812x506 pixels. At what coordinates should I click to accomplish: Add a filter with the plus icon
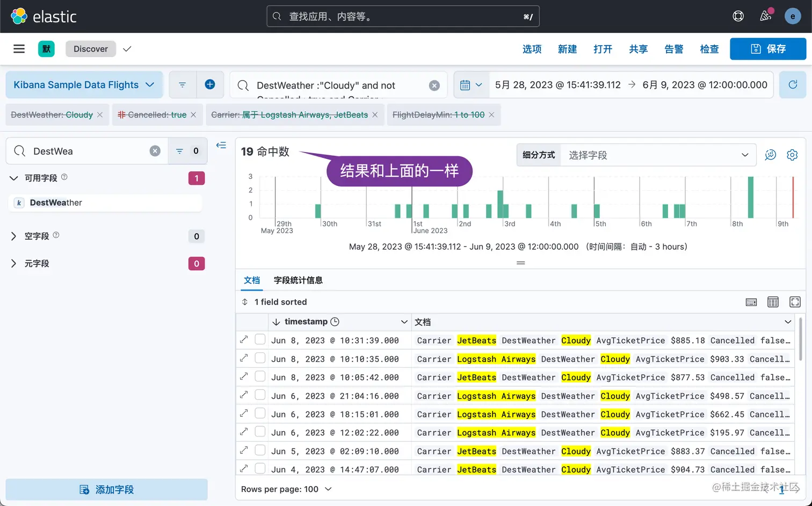[x=210, y=85]
